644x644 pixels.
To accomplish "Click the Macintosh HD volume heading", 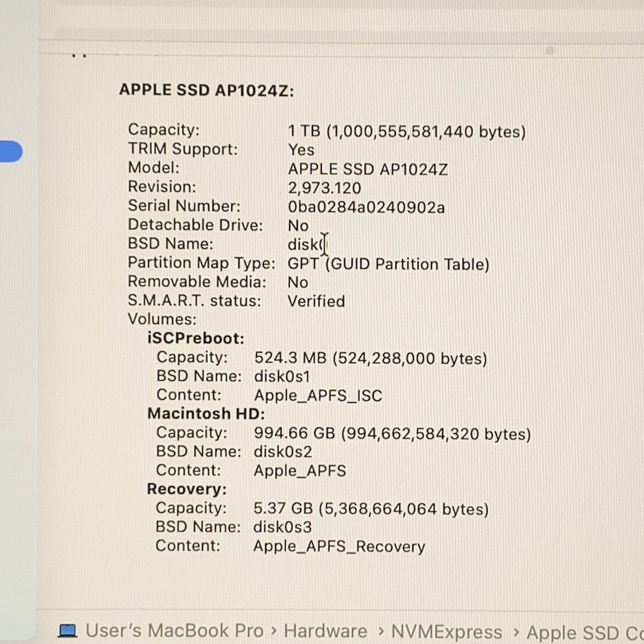I will 206,413.
